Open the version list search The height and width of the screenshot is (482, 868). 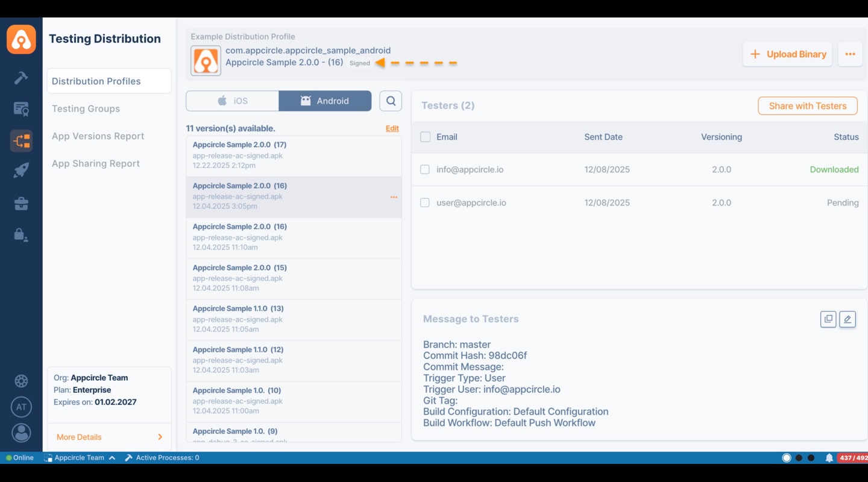tap(390, 101)
